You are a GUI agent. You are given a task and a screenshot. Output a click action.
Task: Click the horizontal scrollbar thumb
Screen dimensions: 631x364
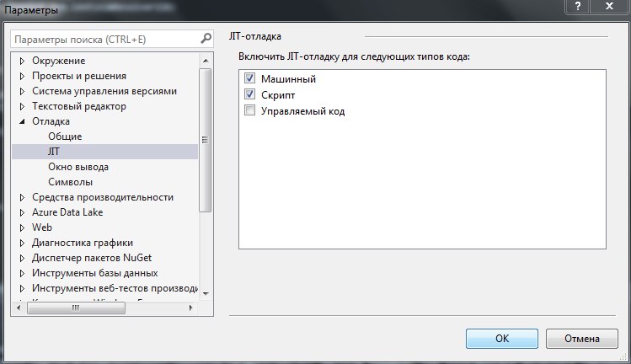click(x=76, y=308)
